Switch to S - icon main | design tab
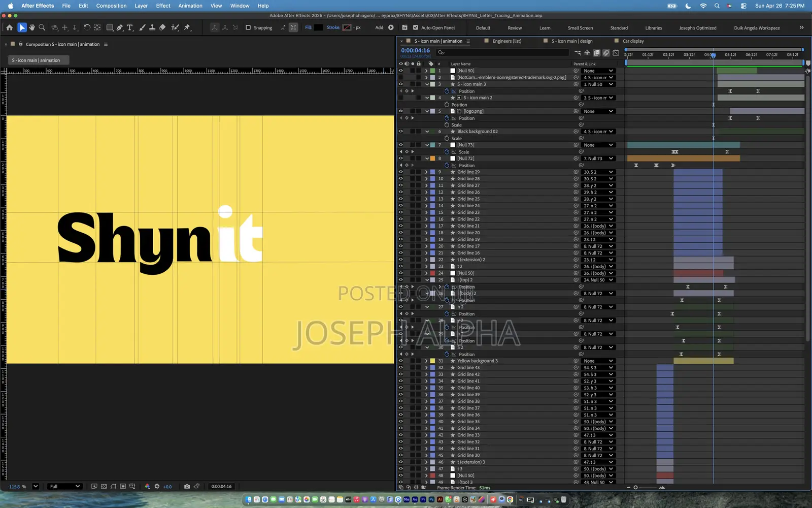Screen dimensions: 812x508 pyautogui.click(x=572, y=41)
